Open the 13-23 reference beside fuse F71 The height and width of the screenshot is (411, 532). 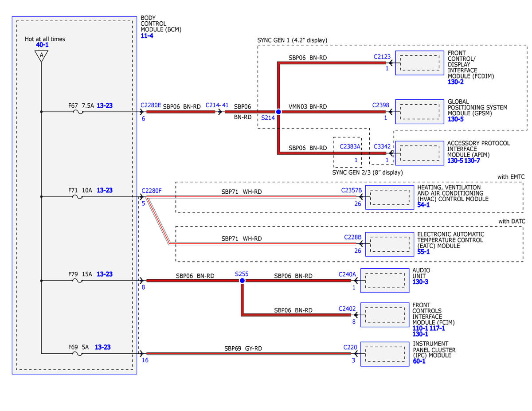105,190
